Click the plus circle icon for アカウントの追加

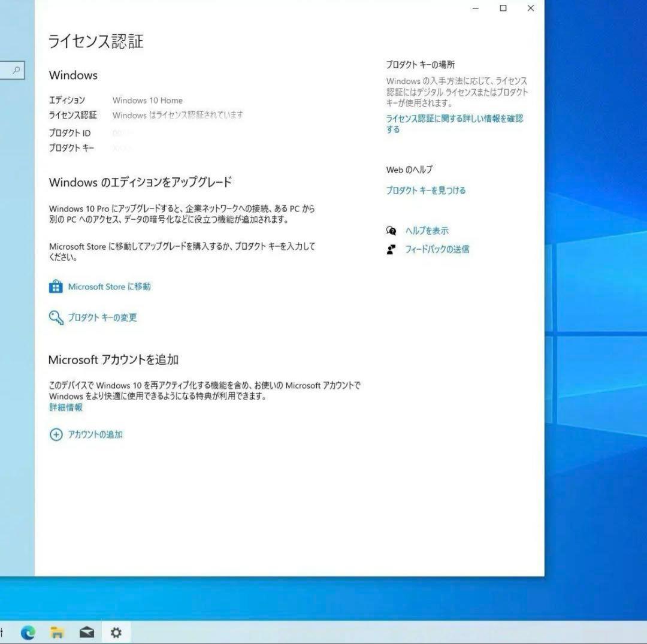click(57, 435)
